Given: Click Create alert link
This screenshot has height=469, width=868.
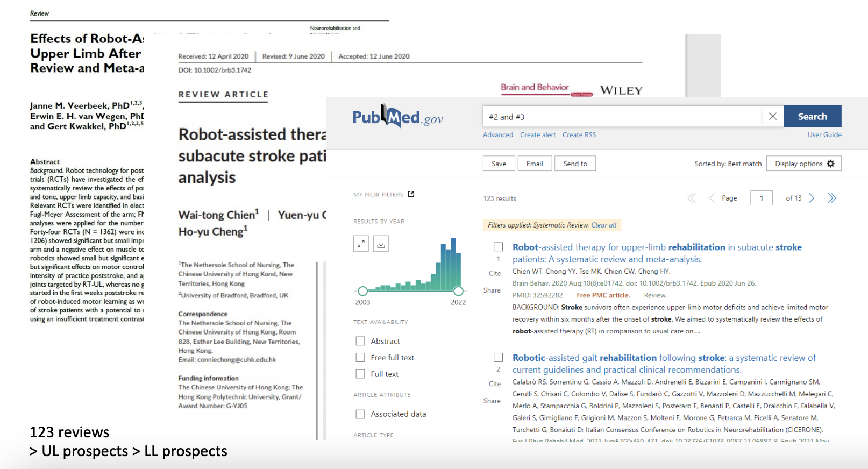Looking at the screenshot, I should coord(538,135).
